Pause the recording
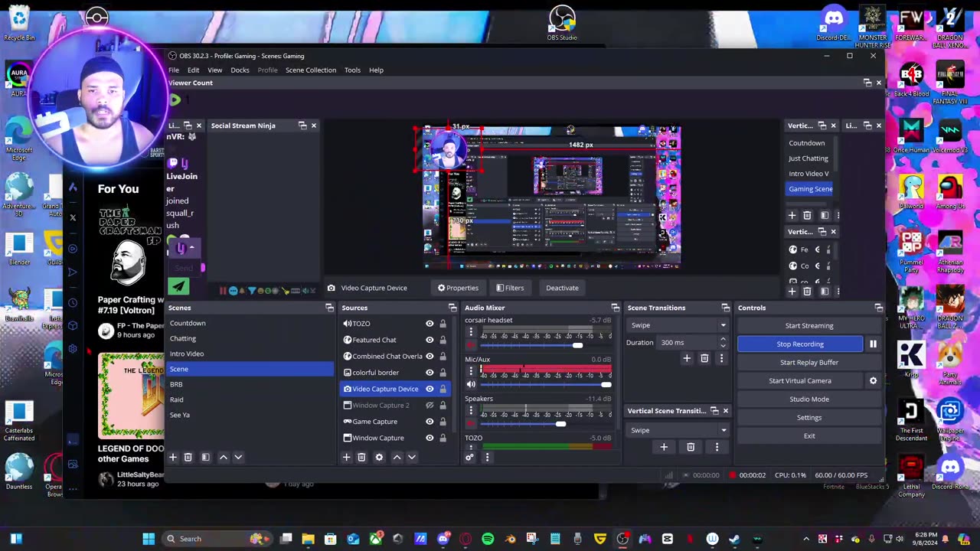 (x=873, y=344)
